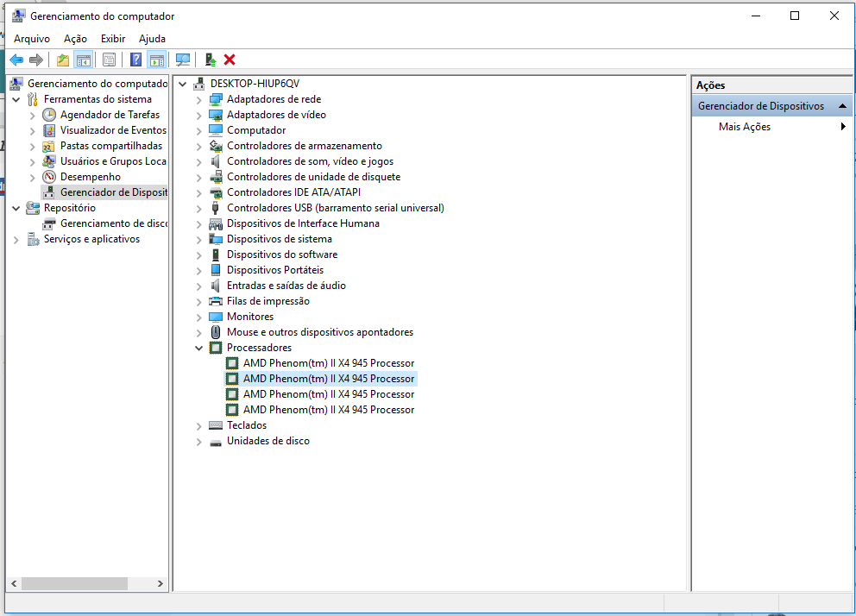Click the Agendador de Tarefas clock icon
The width and height of the screenshot is (856, 616).
pyautogui.click(x=49, y=115)
